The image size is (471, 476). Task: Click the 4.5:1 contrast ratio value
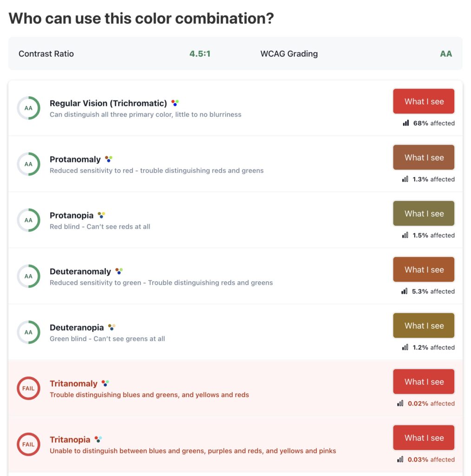[200, 53]
